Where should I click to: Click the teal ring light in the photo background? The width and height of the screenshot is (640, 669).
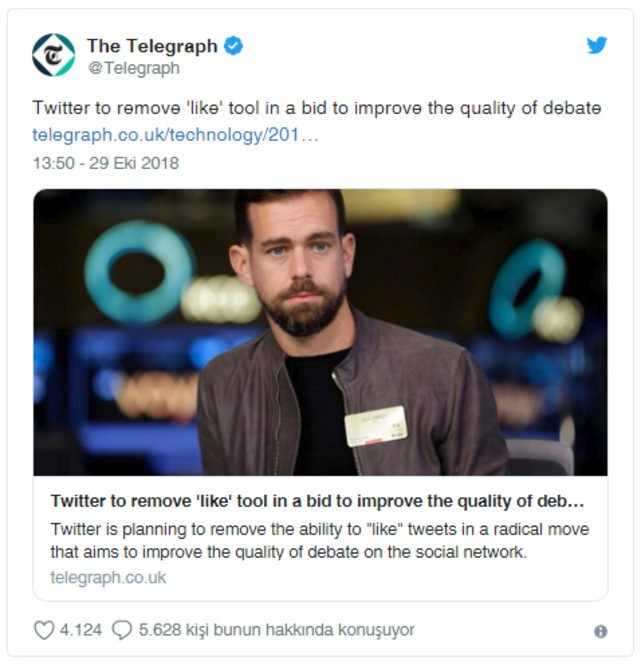click(139, 272)
